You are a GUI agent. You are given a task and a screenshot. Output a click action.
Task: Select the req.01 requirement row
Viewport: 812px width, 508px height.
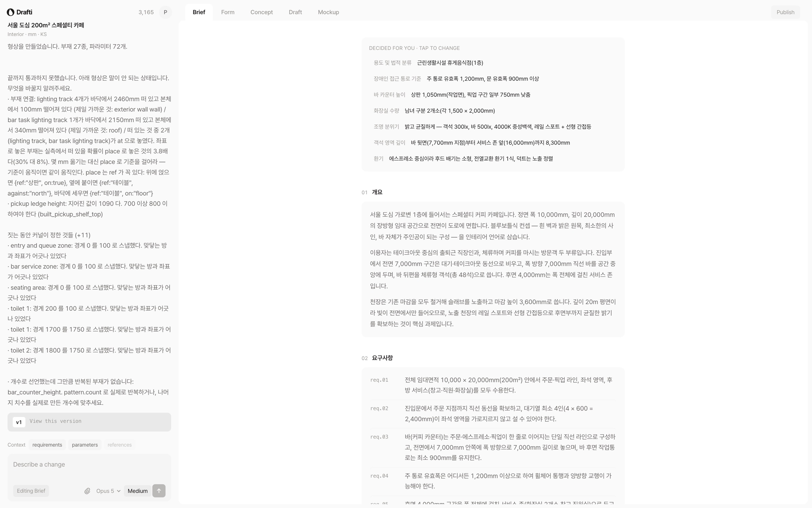[x=493, y=385]
